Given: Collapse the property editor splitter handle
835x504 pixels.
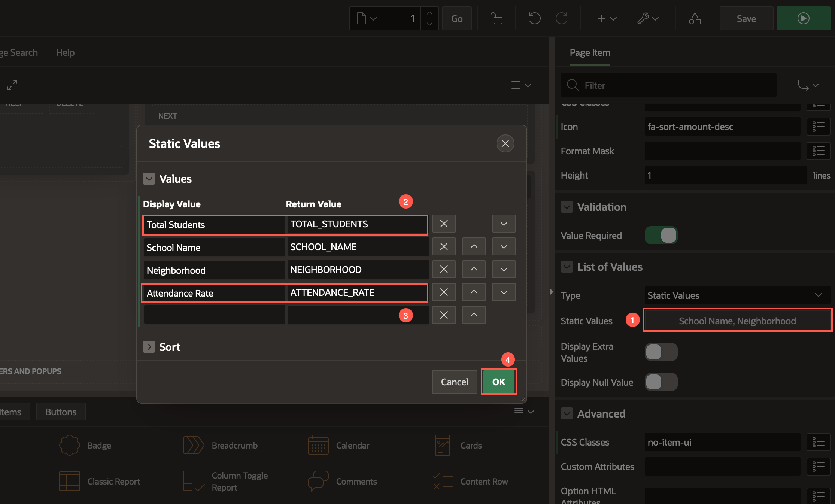Looking at the screenshot, I should (x=552, y=291).
